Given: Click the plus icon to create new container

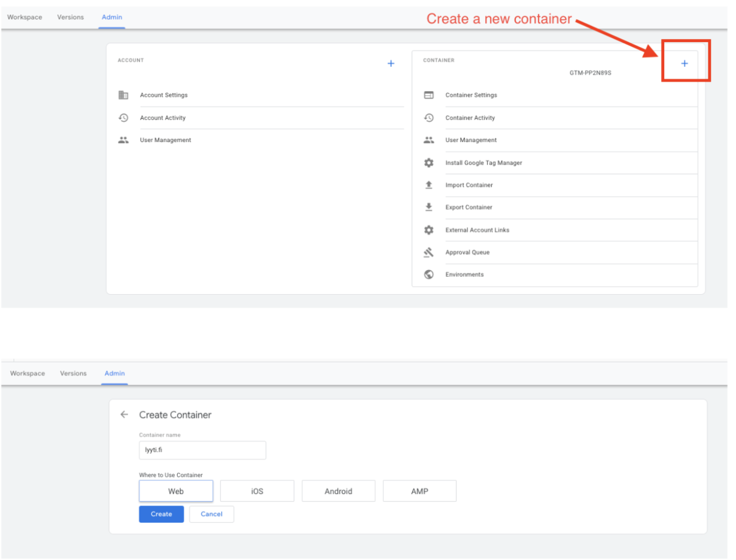Looking at the screenshot, I should (x=684, y=63).
